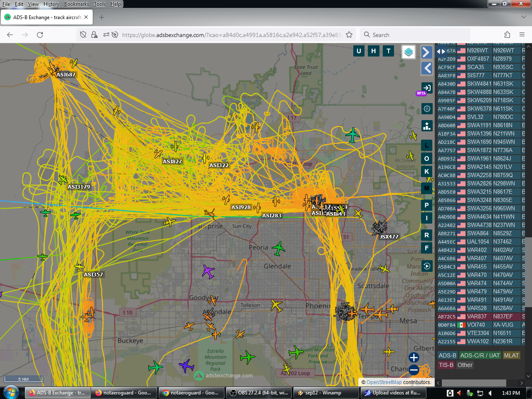Open the Tools menu

(x=100, y=4)
